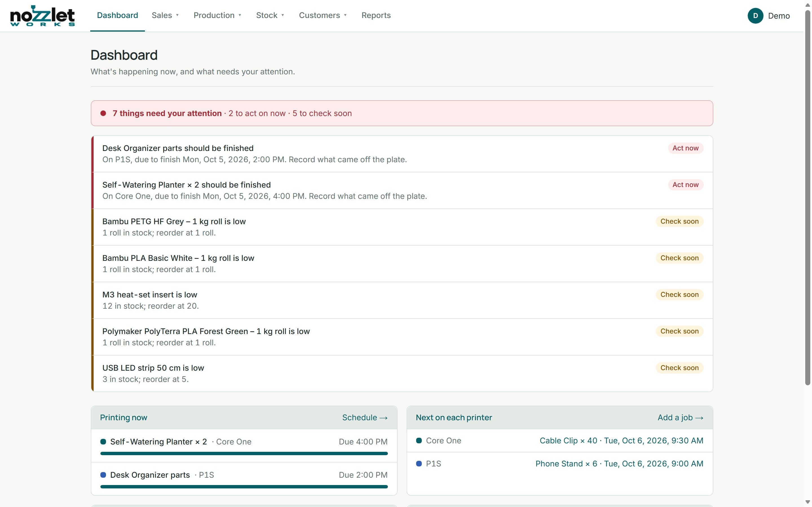This screenshot has width=812, height=507.
Task: Click the Core One printer status dot
Action: click(419, 441)
